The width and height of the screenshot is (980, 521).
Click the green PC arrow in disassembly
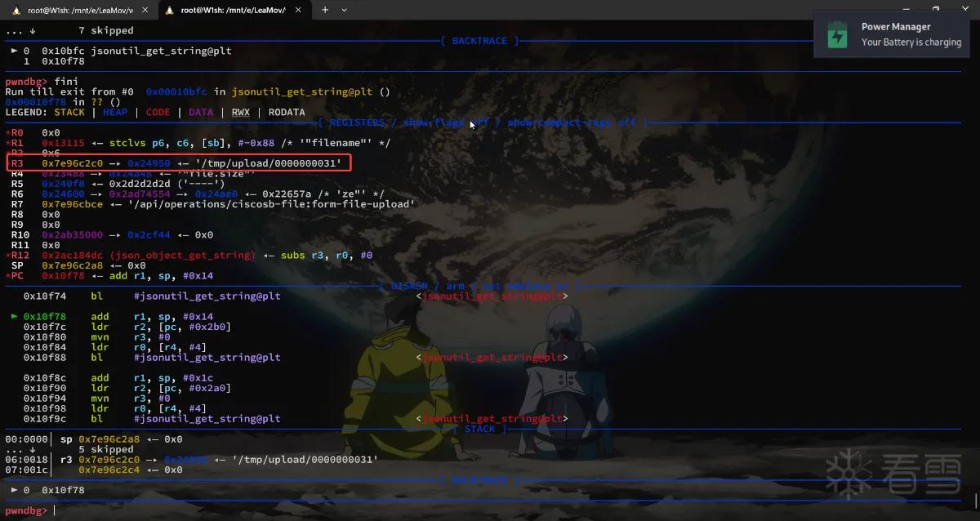click(x=15, y=316)
